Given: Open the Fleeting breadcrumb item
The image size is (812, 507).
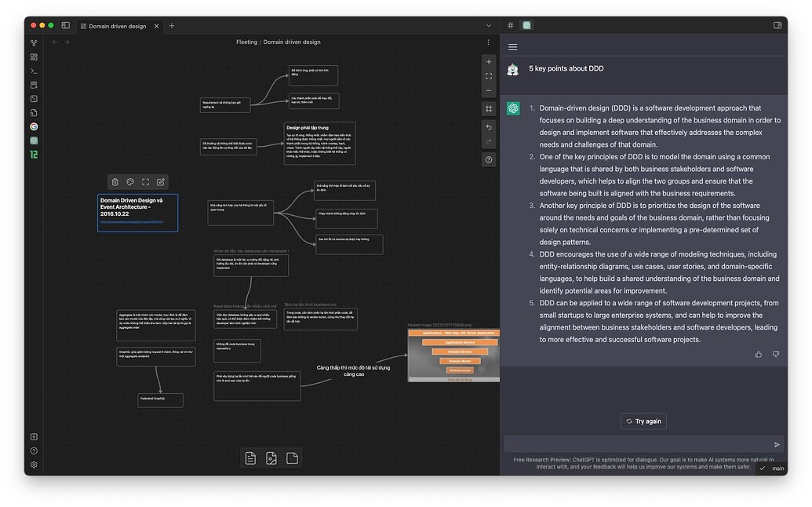Looking at the screenshot, I should click(x=248, y=42).
